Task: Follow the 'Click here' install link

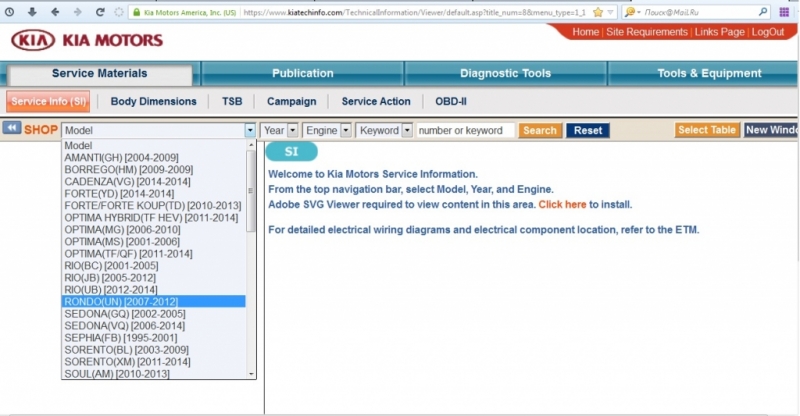Action: [x=561, y=204]
